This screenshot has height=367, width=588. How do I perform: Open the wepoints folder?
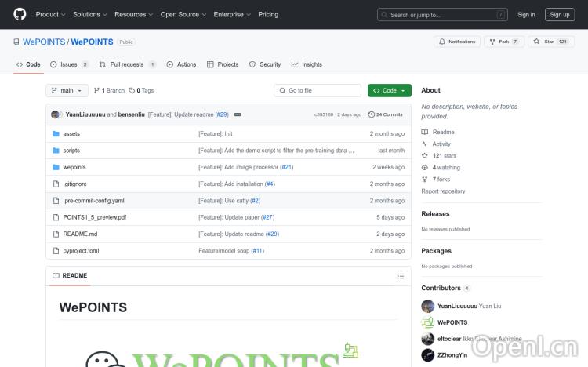pyautogui.click(x=74, y=167)
